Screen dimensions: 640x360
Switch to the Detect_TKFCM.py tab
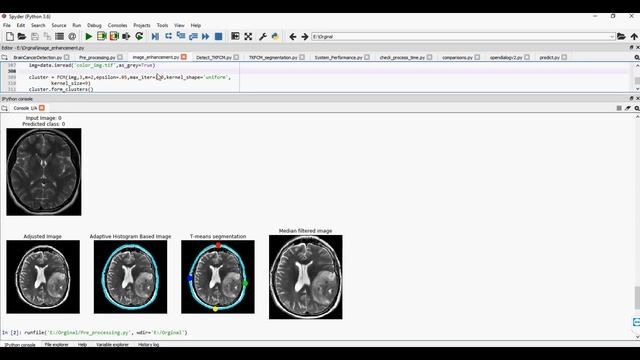point(214,58)
